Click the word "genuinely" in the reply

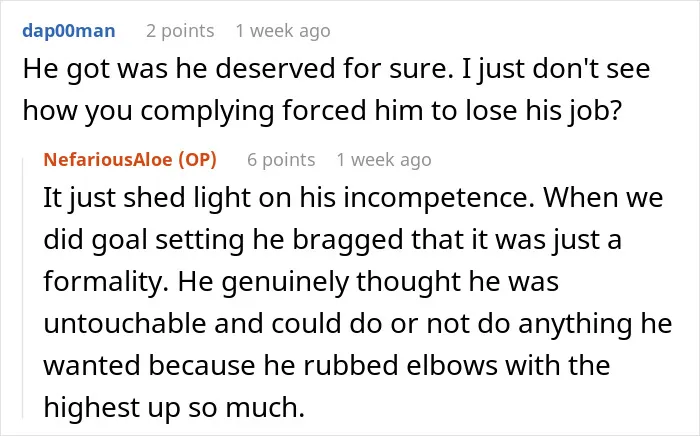tap(285, 283)
